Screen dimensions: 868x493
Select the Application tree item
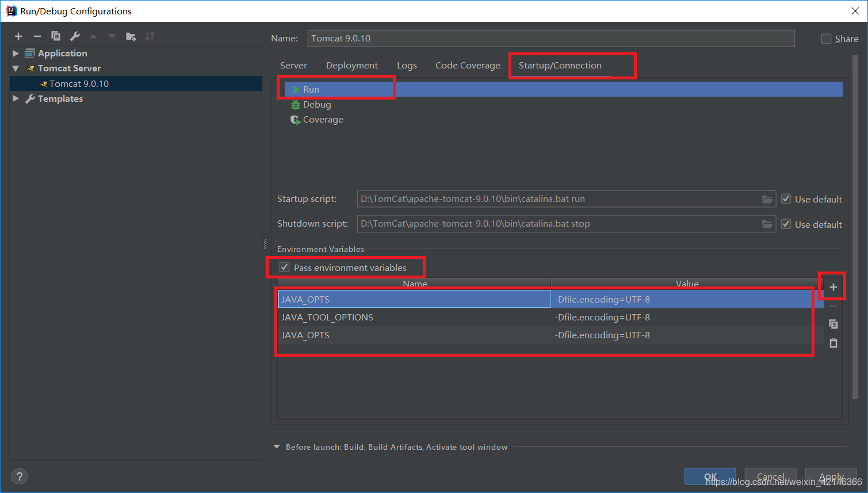[x=62, y=53]
